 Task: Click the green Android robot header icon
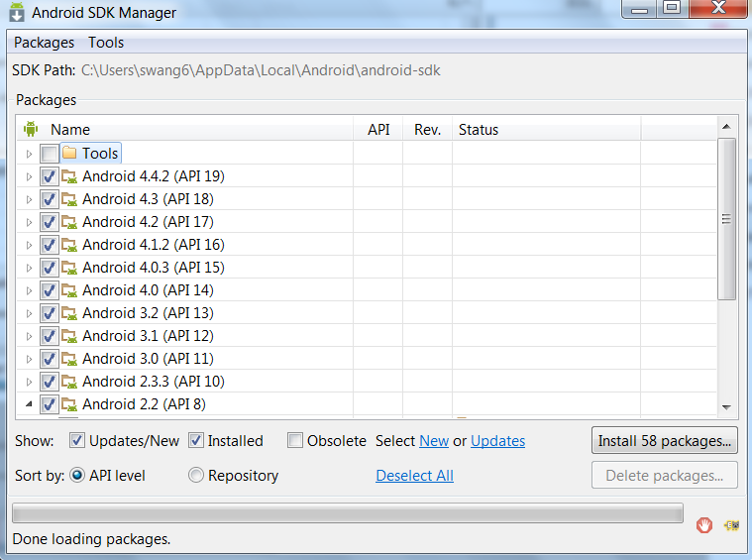(31, 129)
